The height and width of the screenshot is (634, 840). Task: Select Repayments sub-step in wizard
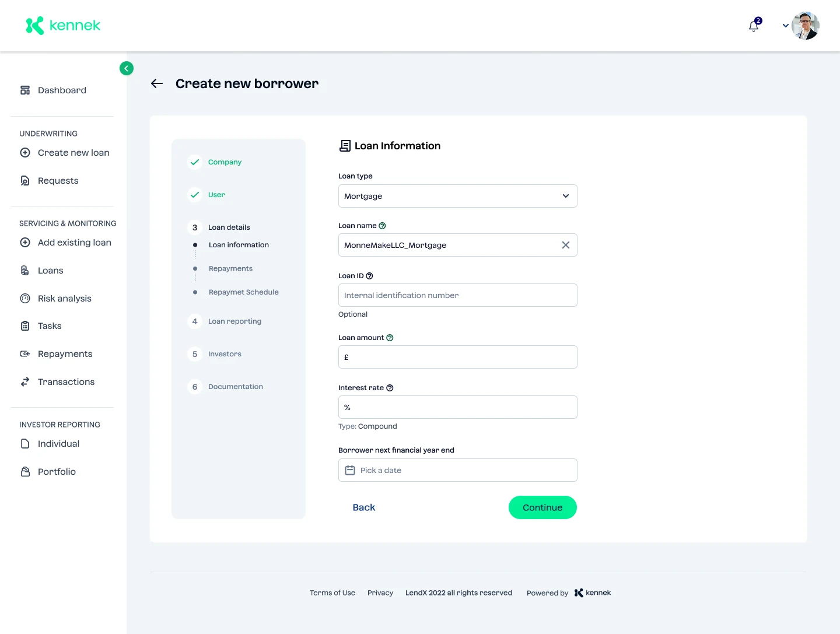[230, 269]
